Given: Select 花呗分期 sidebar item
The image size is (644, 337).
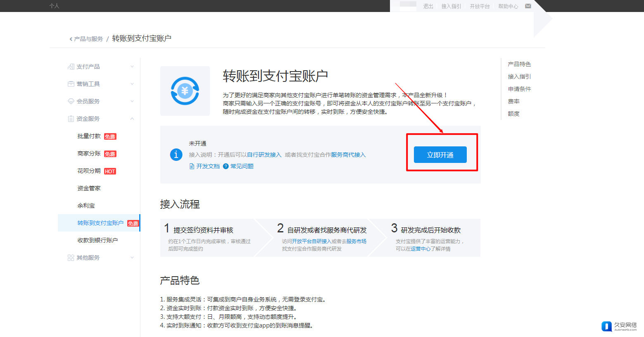Looking at the screenshot, I should click(89, 171).
